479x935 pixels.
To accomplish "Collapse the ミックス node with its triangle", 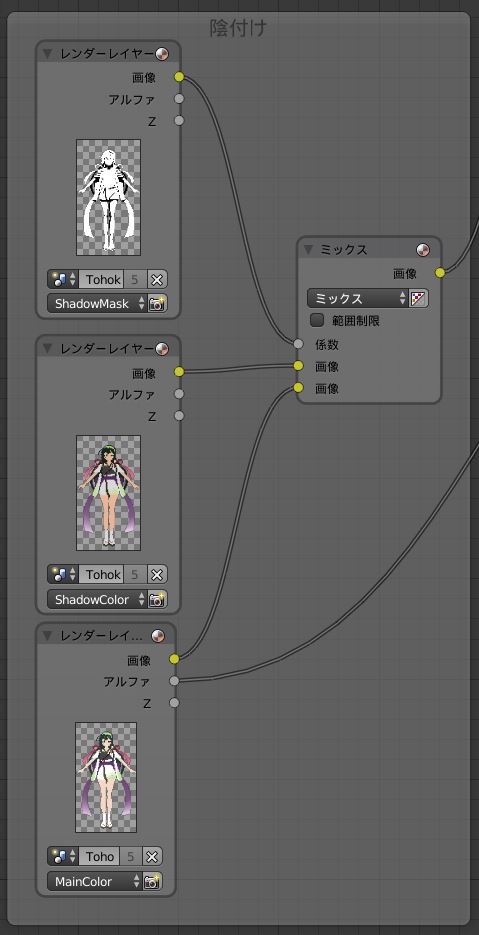I will [308, 250].
